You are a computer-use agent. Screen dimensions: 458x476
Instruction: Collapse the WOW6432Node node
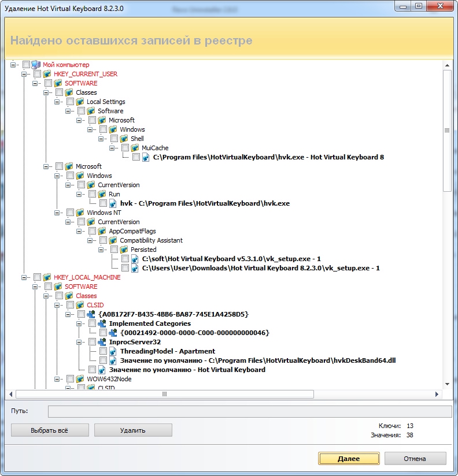point(57,379)
